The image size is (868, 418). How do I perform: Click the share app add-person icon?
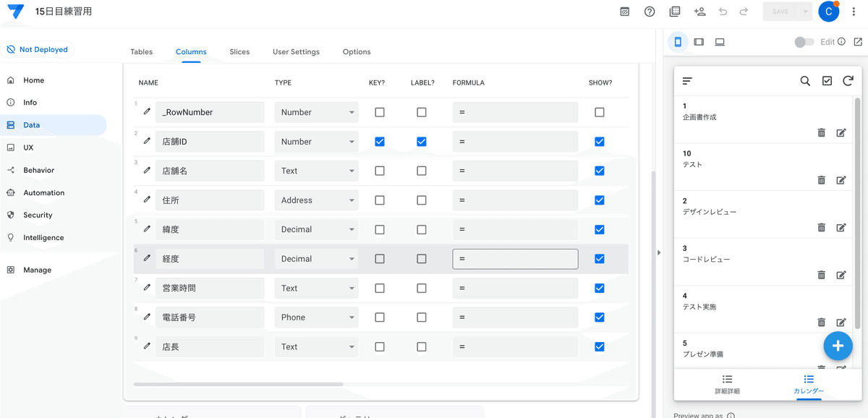pos(699,12)
